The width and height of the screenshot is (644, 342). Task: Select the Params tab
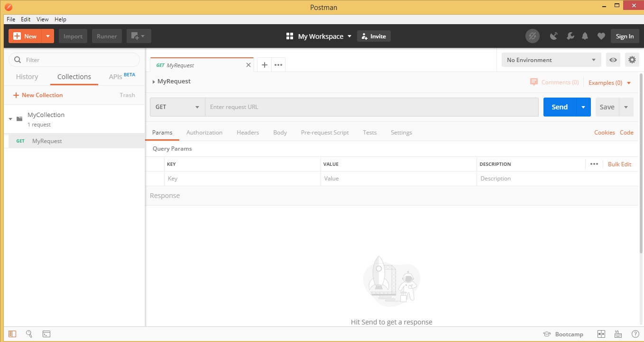[x=162, y=133]
